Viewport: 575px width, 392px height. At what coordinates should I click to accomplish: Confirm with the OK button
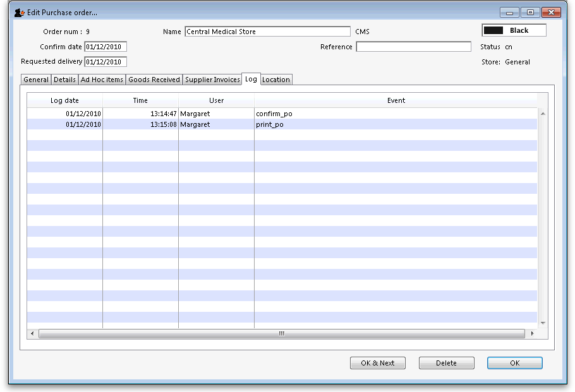click(514, 363)
